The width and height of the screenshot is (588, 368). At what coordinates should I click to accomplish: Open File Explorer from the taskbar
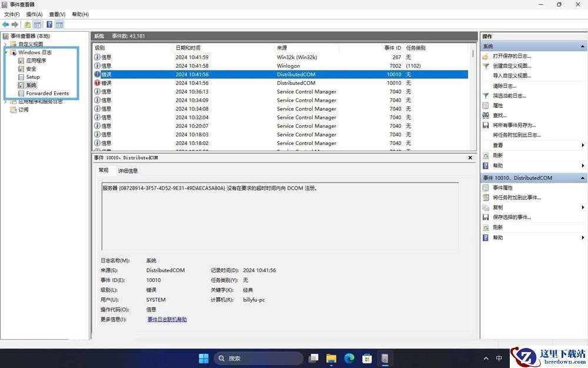[x=331, y=358]
